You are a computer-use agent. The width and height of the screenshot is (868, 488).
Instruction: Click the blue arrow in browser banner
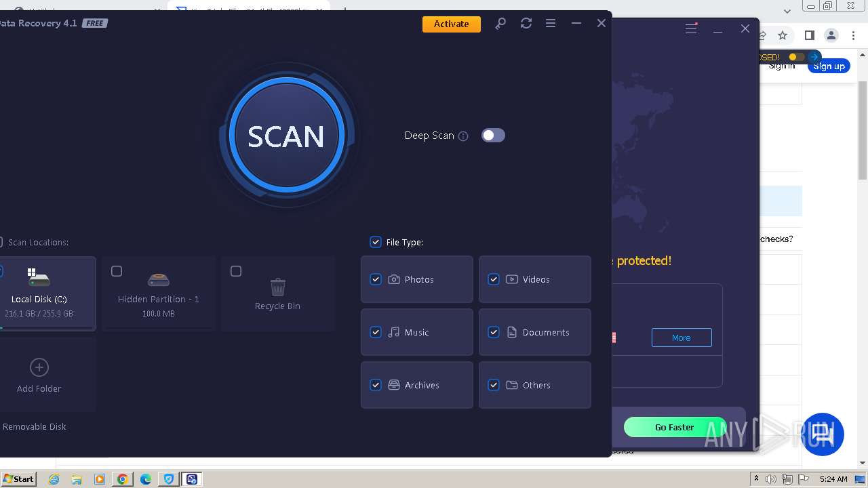pyautogui.click(x=814, y=57)
